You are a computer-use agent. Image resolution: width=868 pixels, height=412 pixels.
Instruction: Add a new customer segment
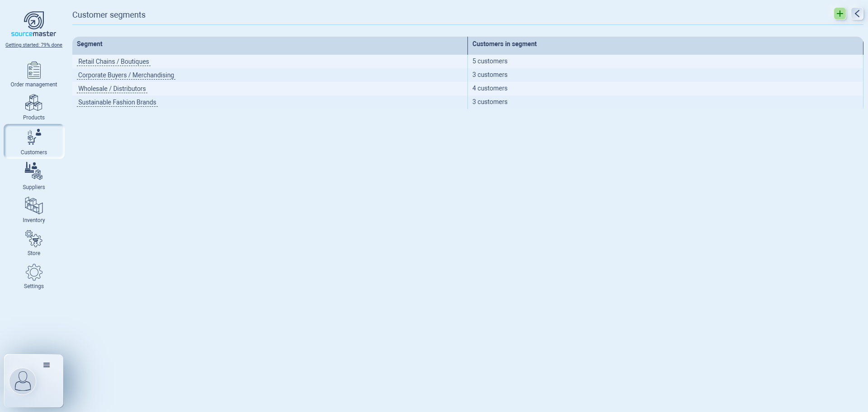tap(840, 14)
